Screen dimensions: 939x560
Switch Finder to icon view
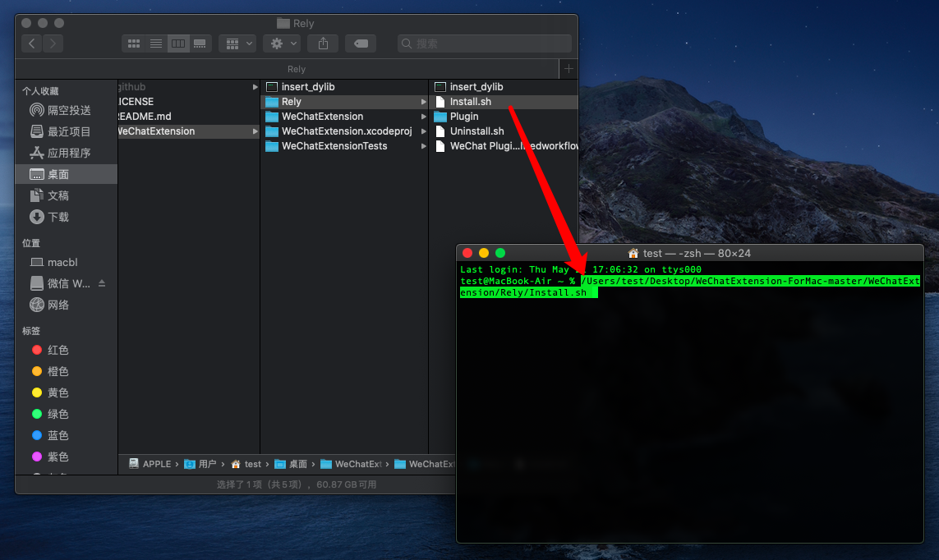click(134, 43)
